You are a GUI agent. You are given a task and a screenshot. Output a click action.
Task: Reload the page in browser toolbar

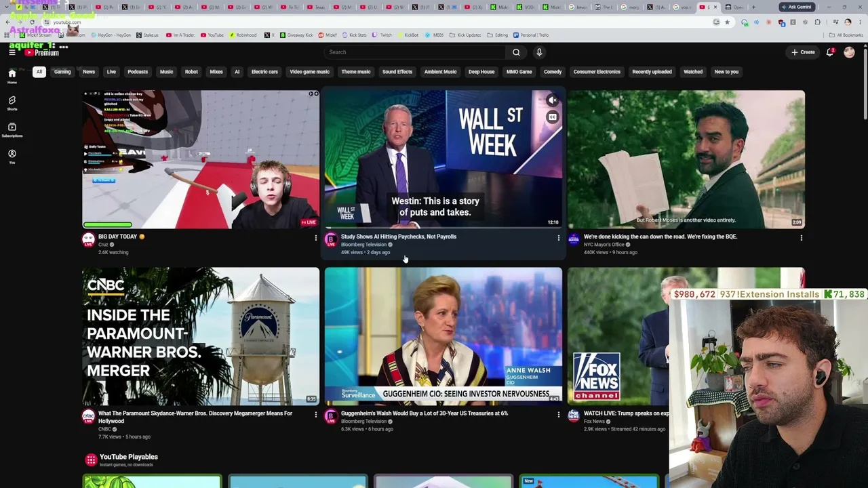pos(32,22)
